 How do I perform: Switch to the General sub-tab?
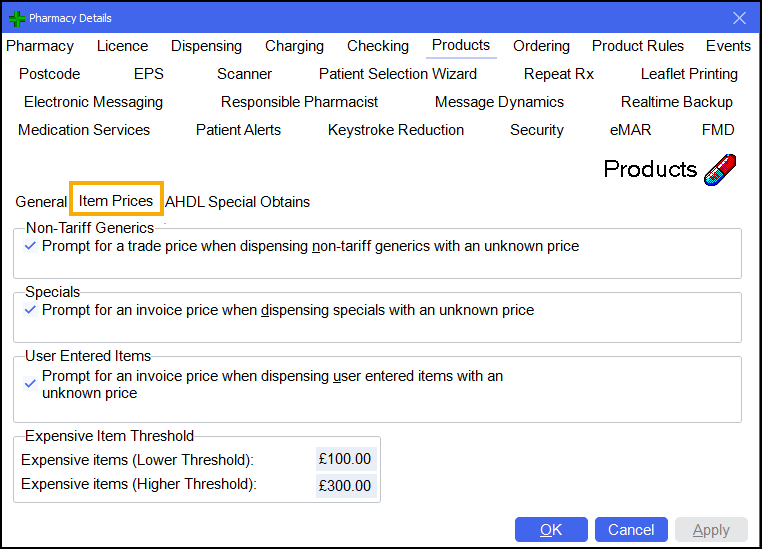(x=41, y=202)
